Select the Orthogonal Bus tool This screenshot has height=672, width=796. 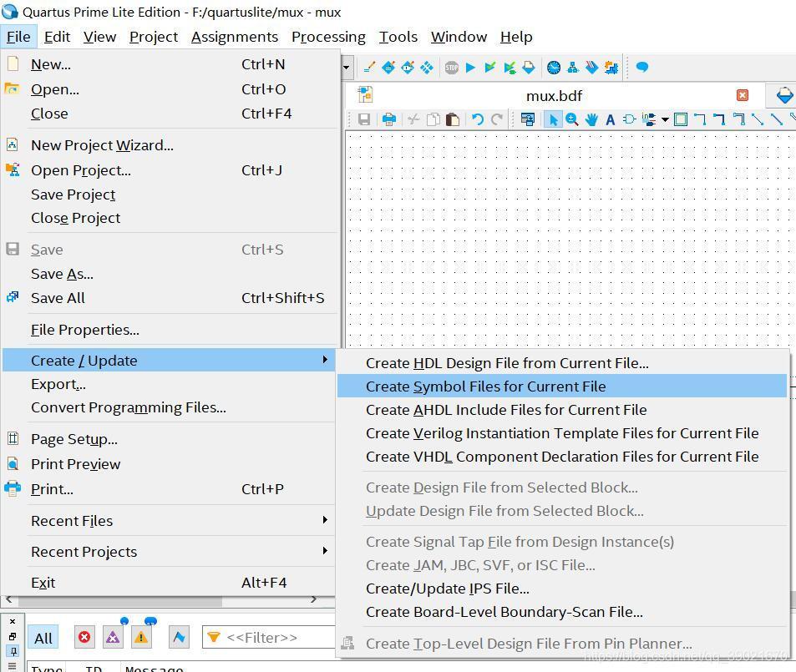point(719,119)
